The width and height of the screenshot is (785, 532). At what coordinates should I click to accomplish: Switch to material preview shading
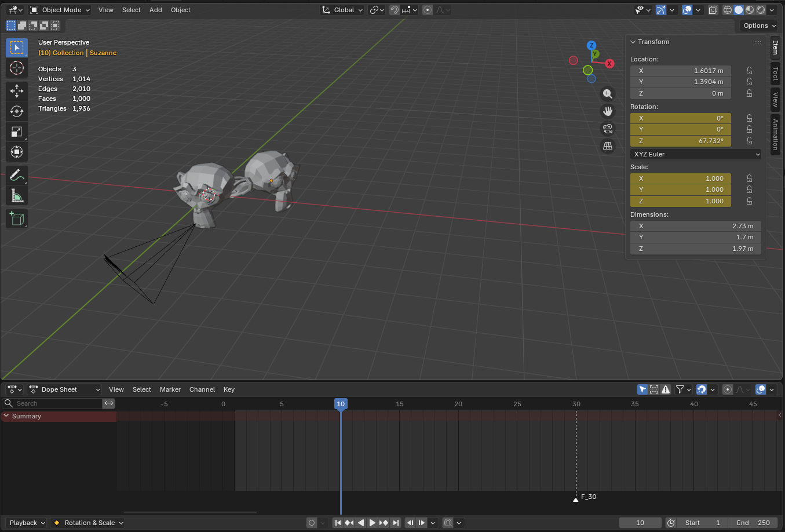tap(750, 10)
